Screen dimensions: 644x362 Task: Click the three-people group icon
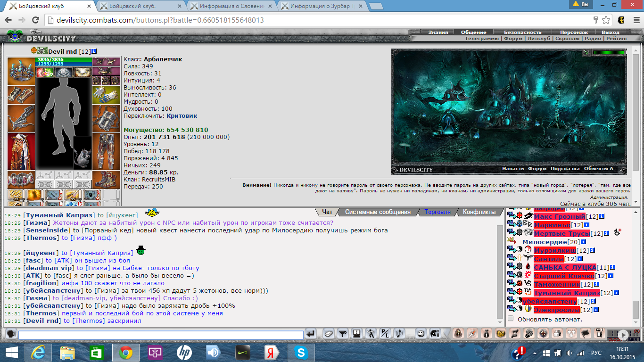point(571,334)
